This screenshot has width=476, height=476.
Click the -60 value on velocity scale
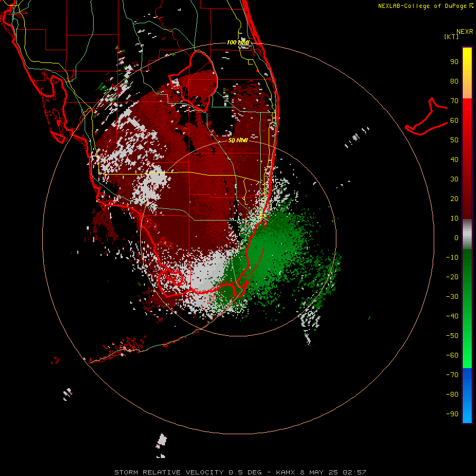tap(452, 355)
